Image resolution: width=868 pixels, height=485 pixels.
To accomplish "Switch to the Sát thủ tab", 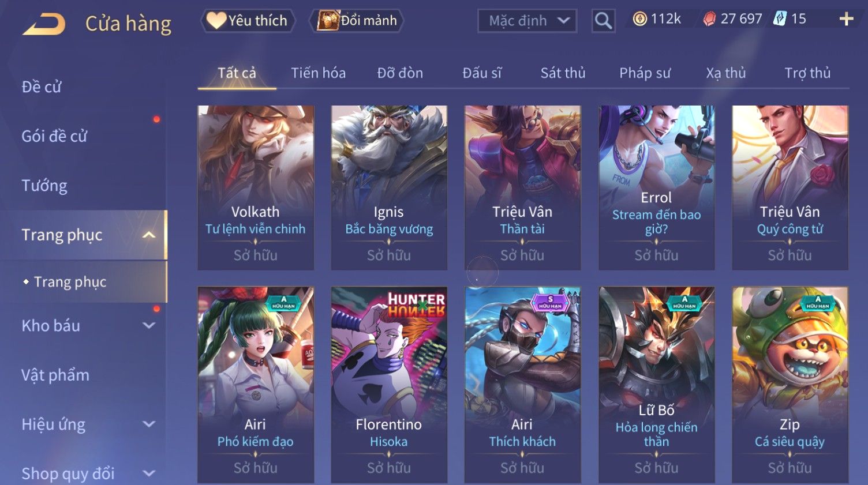I will click(563, 73).
